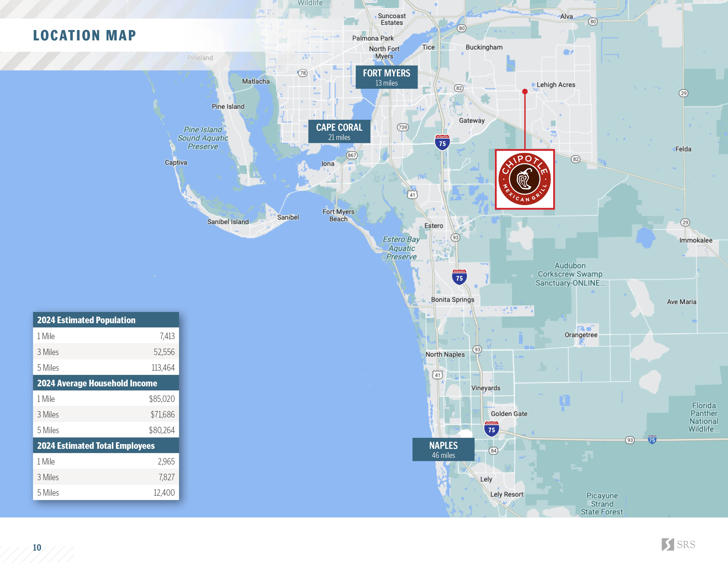The image size is (728, 563).
Task: Click the route 93 marker near Estero
Action: [455, 238]
